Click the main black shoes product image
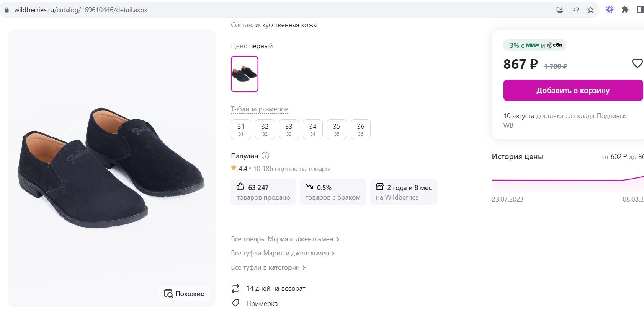Image resolution: width=644 pixels, height=309 pixels. point(111,168)
